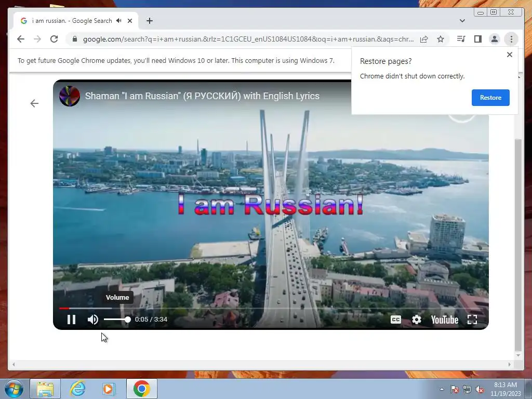The width and height of the screenshot is (532, 399).
Task: Pause the YouTube video
Action: click(71, 320)
